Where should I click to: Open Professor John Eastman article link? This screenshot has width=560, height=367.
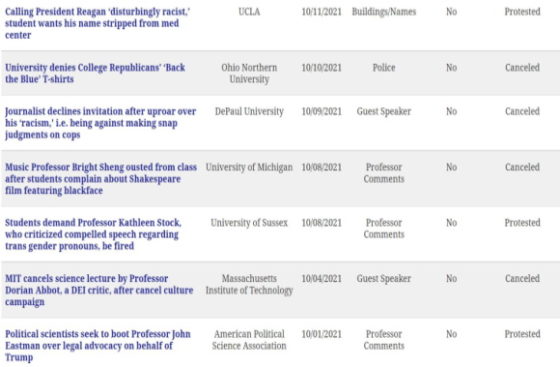[x=98, y=346]
